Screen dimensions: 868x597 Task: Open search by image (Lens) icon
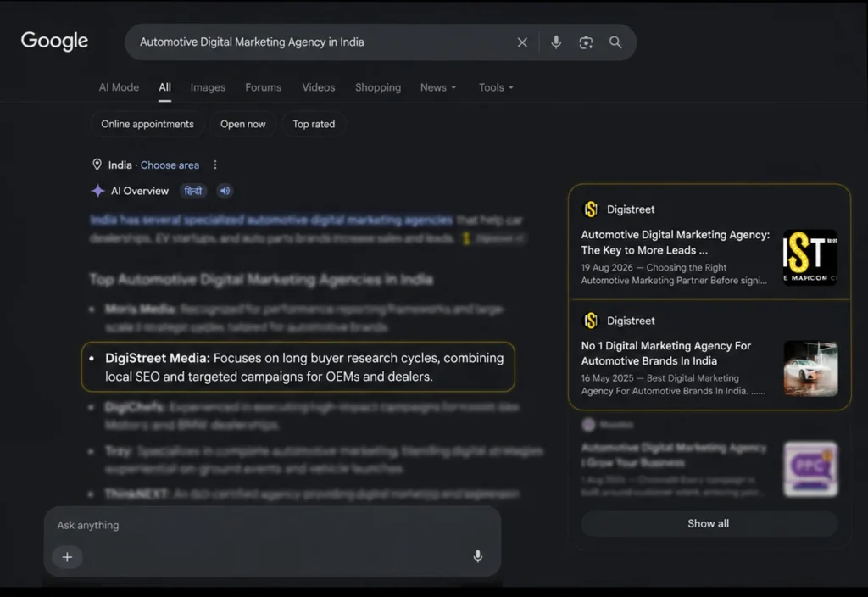click(x=586, y=42)
